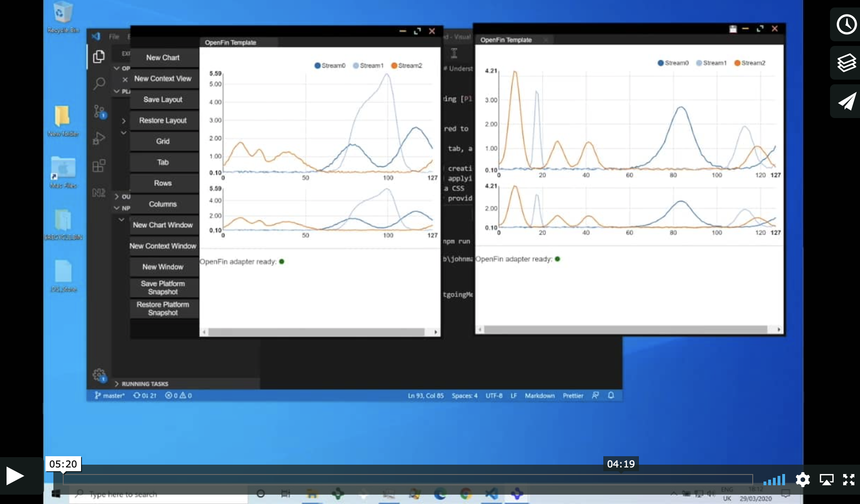Expand the RUNNING TASKS section

pos(144,384)
